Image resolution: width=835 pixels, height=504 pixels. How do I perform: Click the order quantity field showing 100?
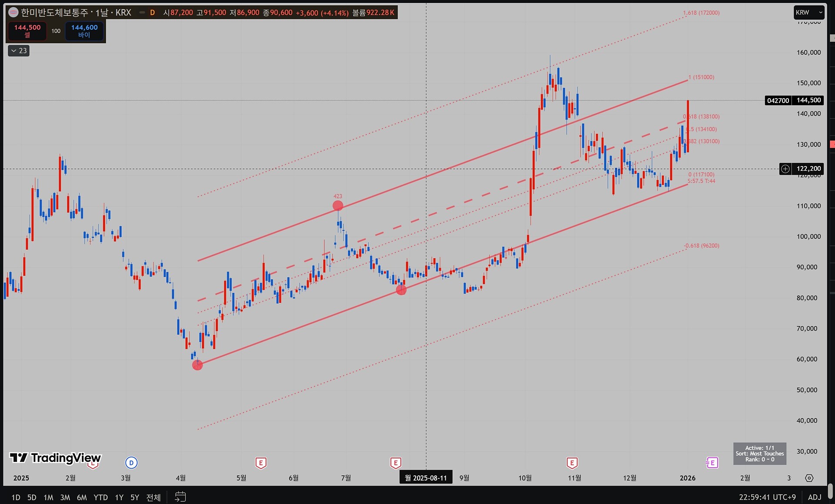56,31
